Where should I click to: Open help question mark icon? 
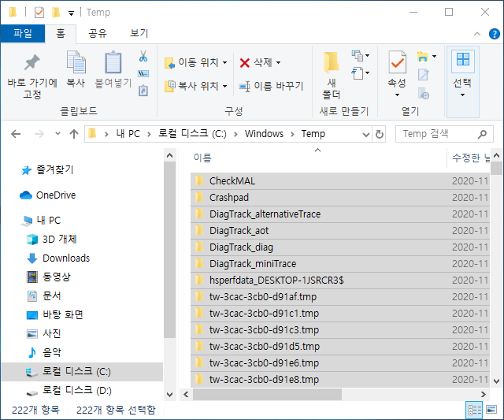[494, 33]
